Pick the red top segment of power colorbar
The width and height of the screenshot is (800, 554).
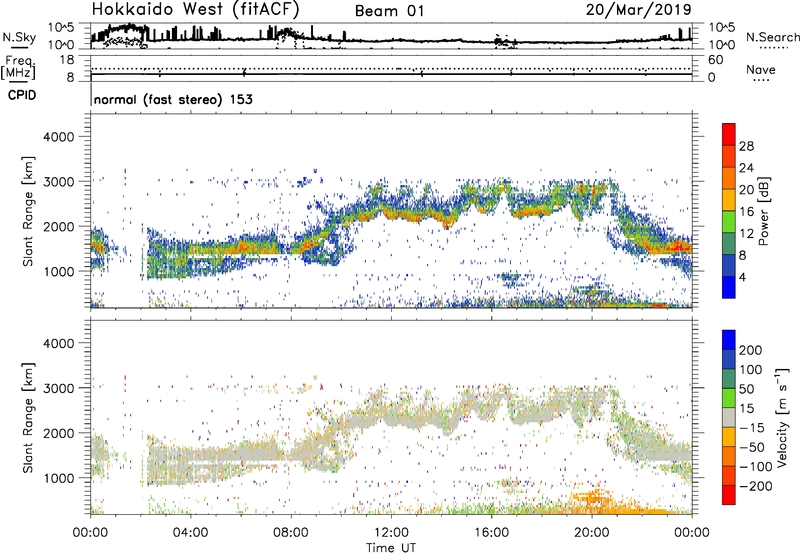pyautogui.click(x=729, y=134)
